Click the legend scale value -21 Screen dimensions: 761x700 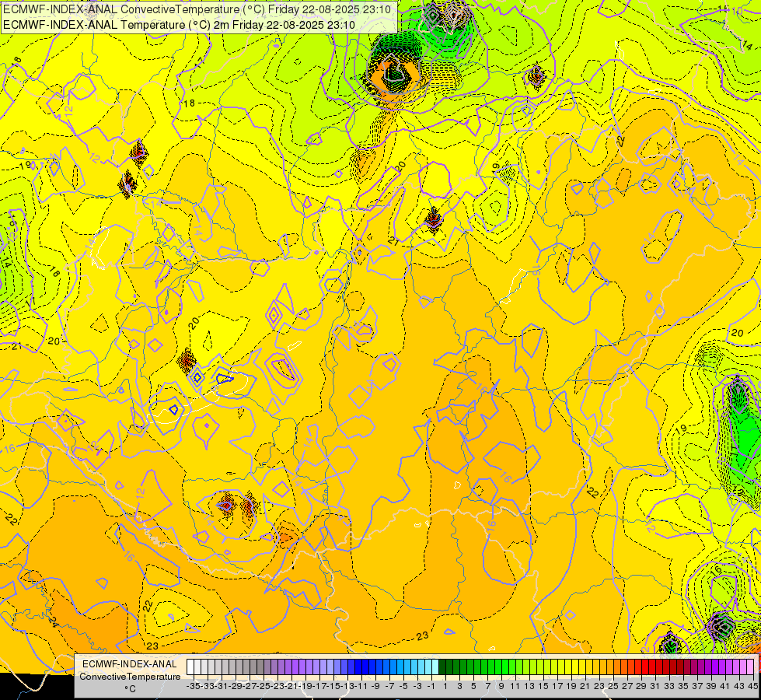point(291,687)
